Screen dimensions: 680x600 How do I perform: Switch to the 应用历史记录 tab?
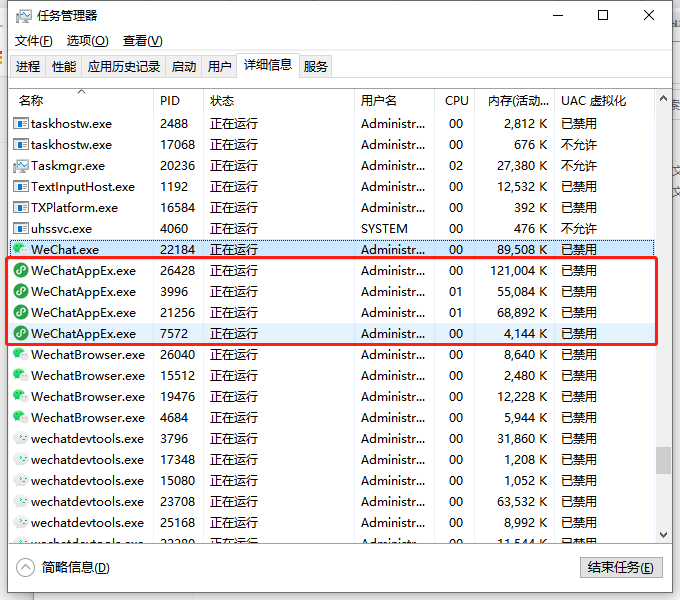[124, 66]
